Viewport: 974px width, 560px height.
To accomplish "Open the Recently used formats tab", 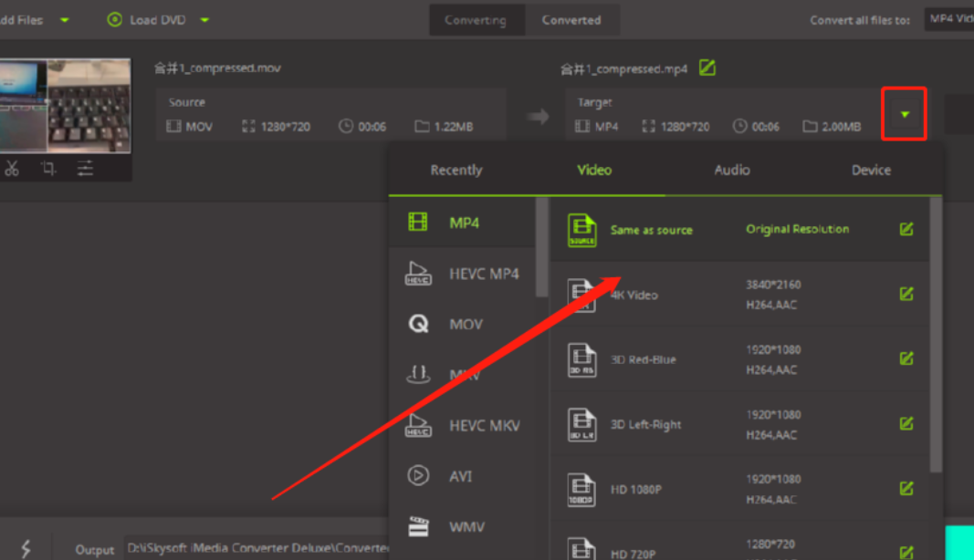I will [x=456, y=170].
